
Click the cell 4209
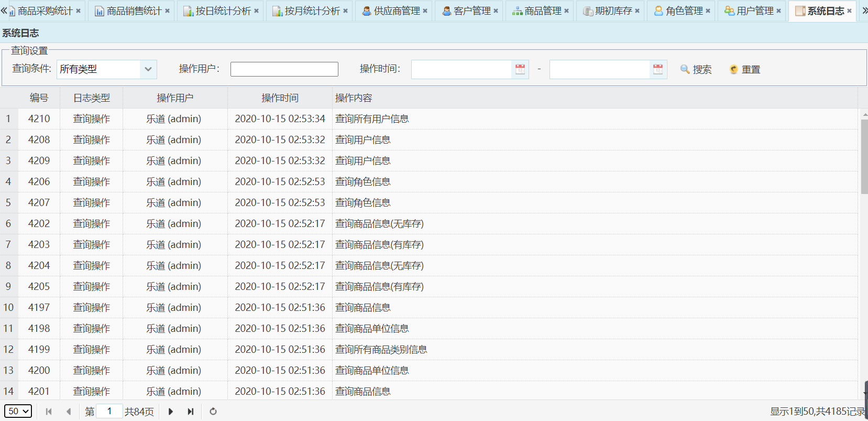click(39, 161)
